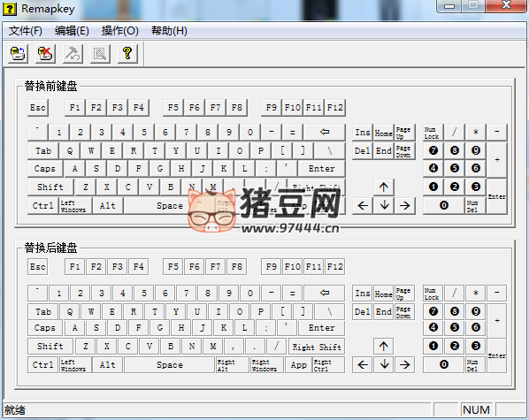Click numpad Enter key in 替换前键盘
Viewport: 529px width, 420px height.
pos(497,196)
